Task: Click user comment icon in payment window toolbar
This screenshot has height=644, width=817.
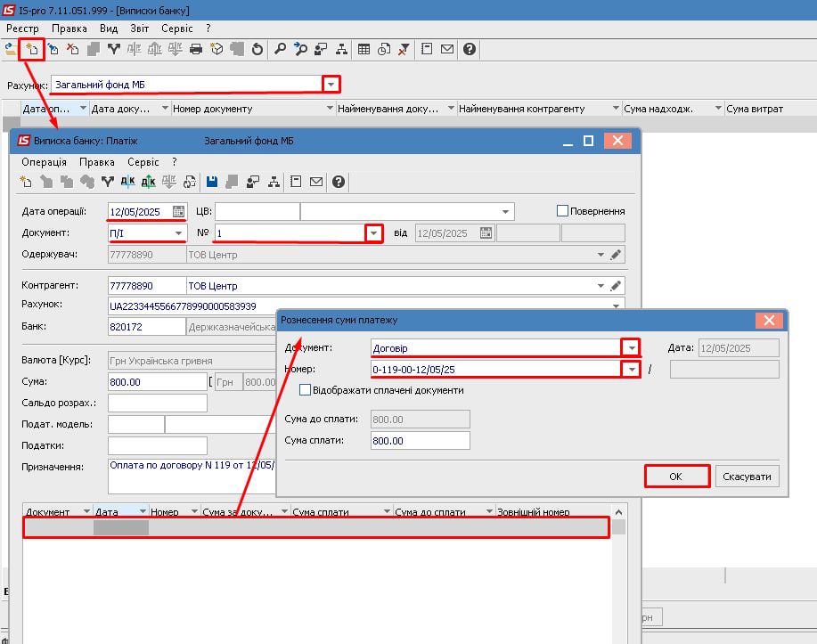Action: 253,182
